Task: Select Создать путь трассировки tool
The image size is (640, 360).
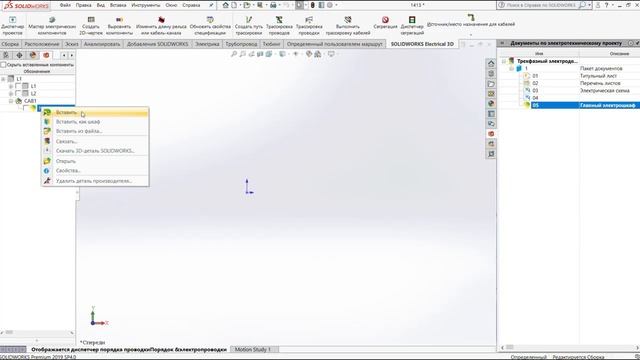Action: tap(249, 25)
